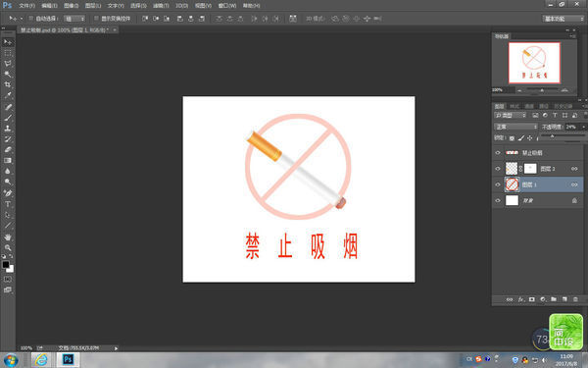The image size is (588, 368).
Task: Enable the auto-select checkbox
Action: click(31, 19)
